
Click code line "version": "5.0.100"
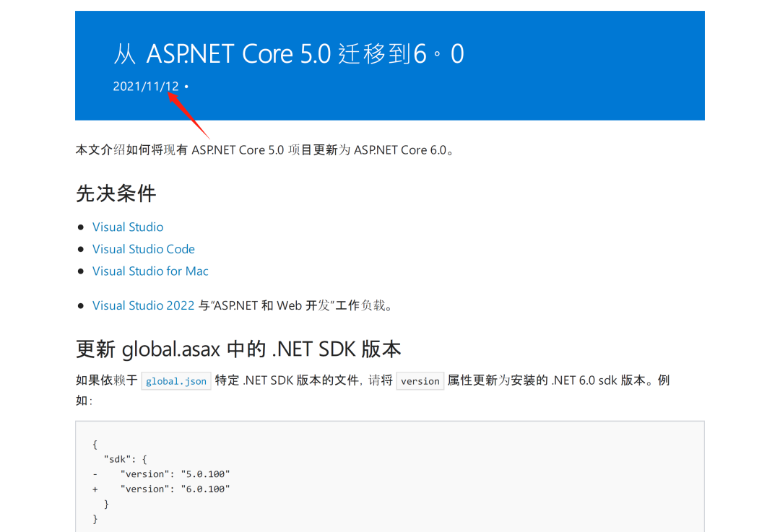click(x=175, y=474)
